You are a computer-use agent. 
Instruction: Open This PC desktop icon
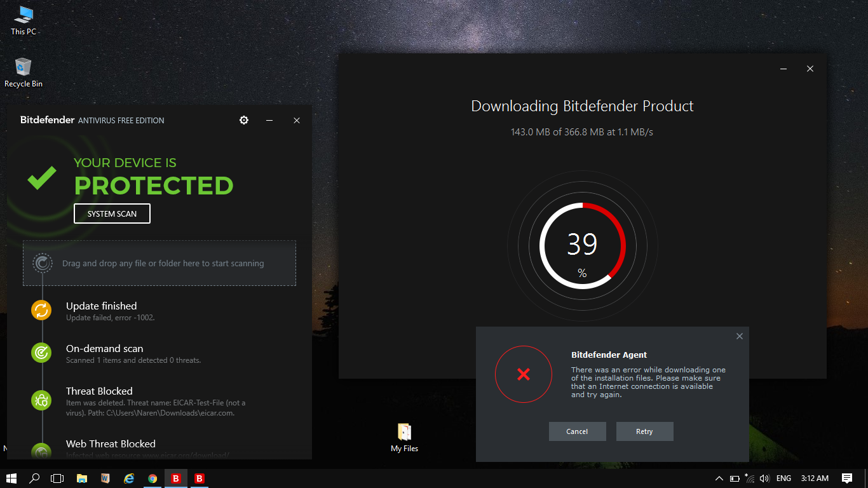click(24, 20)
